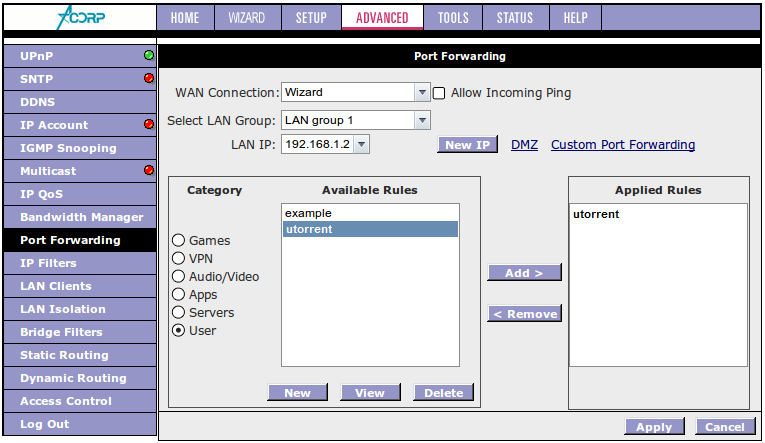
Task: Click the View rule button
Action: coord(370,393)
